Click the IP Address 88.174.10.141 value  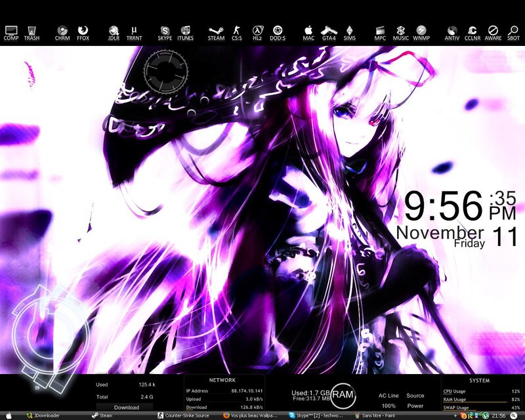coord(247,391)
